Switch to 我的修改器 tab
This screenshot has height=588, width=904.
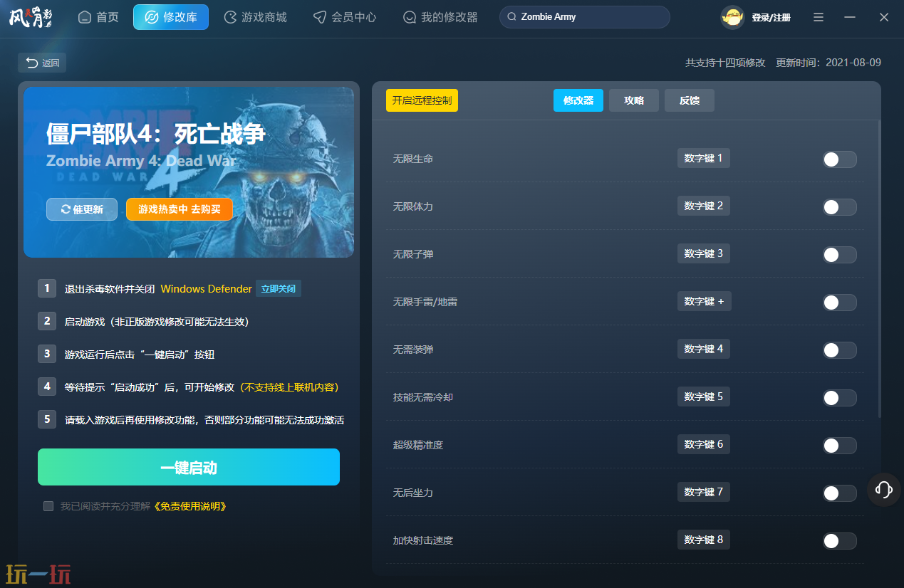tap(440, 17)
